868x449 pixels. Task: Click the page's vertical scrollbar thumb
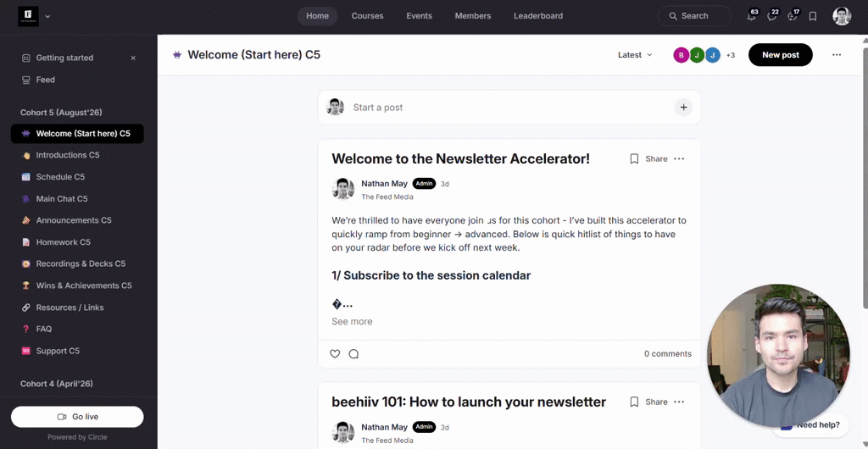[x=865, y=177]
